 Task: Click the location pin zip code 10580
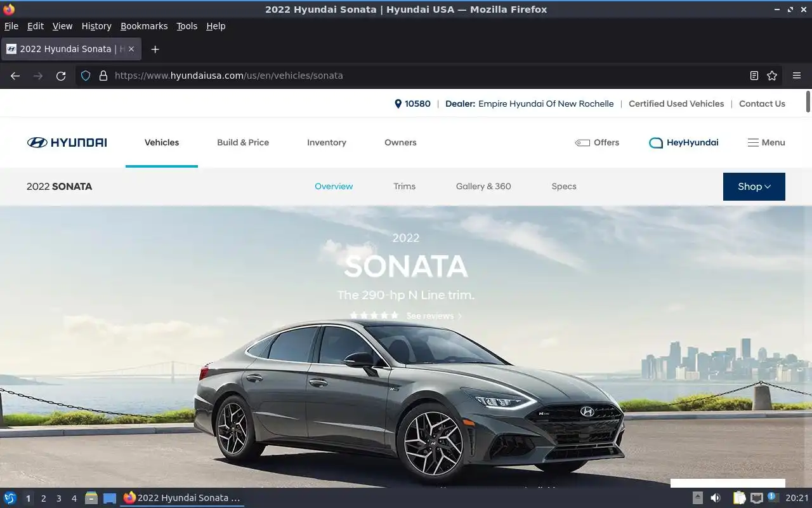[412, 104]
